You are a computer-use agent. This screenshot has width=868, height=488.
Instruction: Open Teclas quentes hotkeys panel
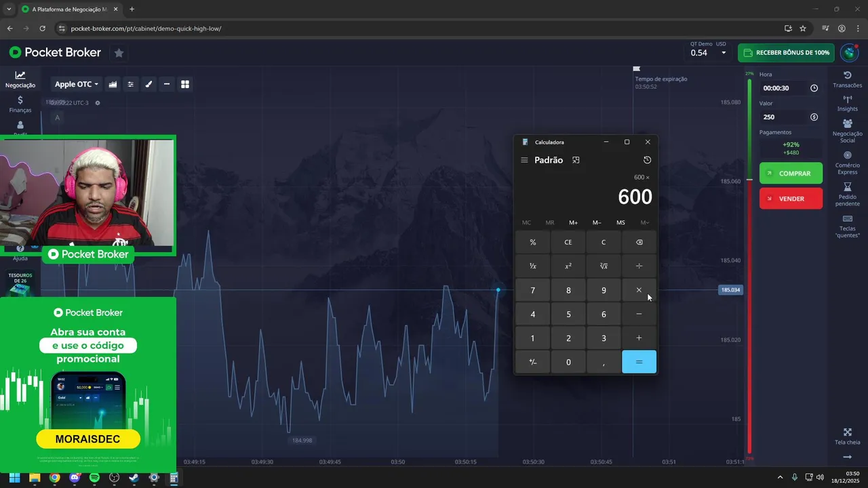[847, 226]
